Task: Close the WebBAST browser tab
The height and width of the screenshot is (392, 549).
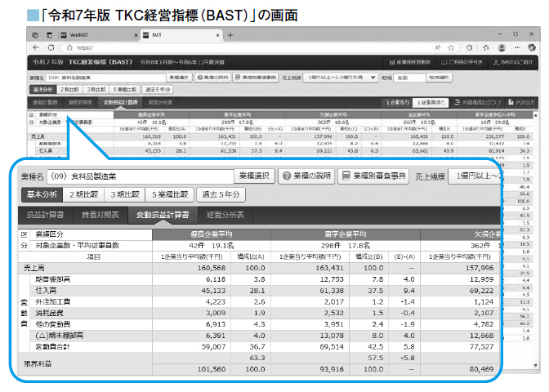Action: pyautogui.click(x=136, y=35)
